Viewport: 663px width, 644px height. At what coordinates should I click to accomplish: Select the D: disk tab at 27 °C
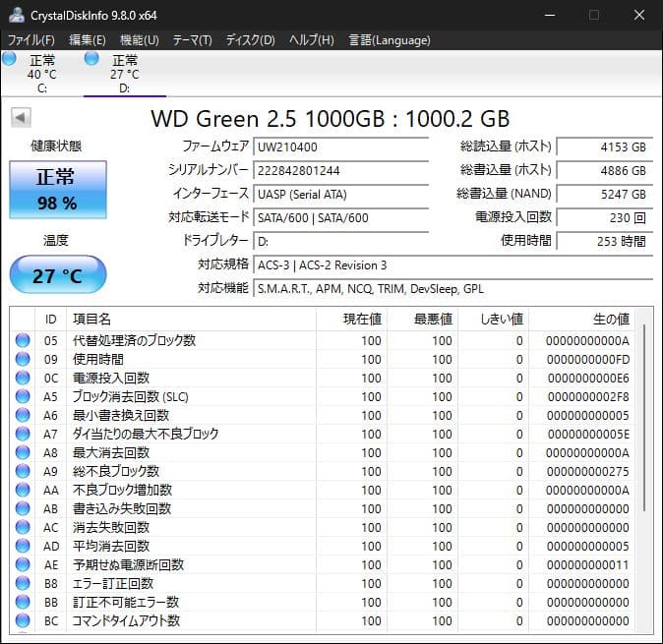pyautogui.click(x=125, y=74)
